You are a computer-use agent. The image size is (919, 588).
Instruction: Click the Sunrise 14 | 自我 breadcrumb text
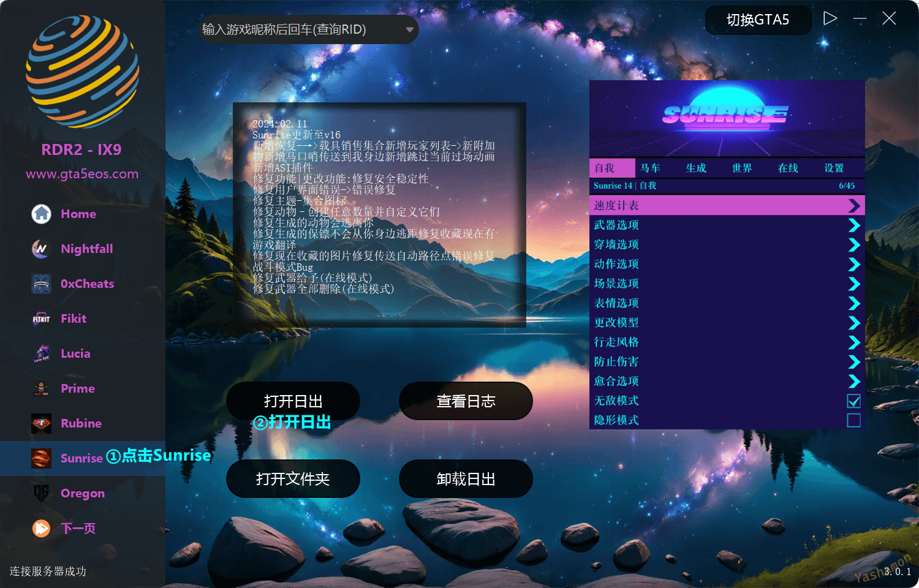coord(624,186)
